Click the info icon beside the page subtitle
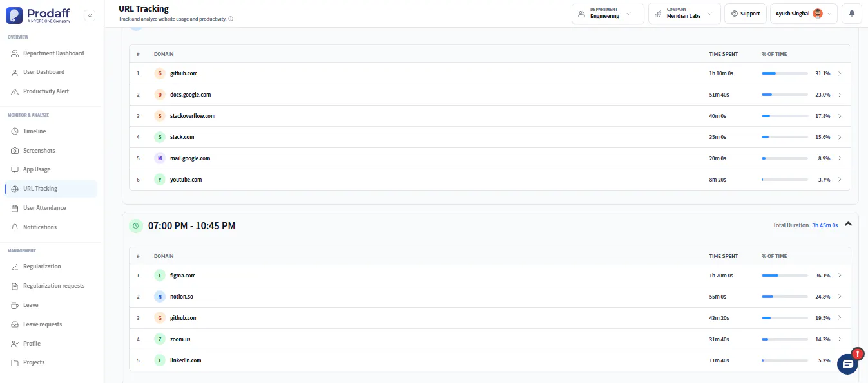Image resolution: width=868 pixels, height=383 pixels. [x=231, y=19]
